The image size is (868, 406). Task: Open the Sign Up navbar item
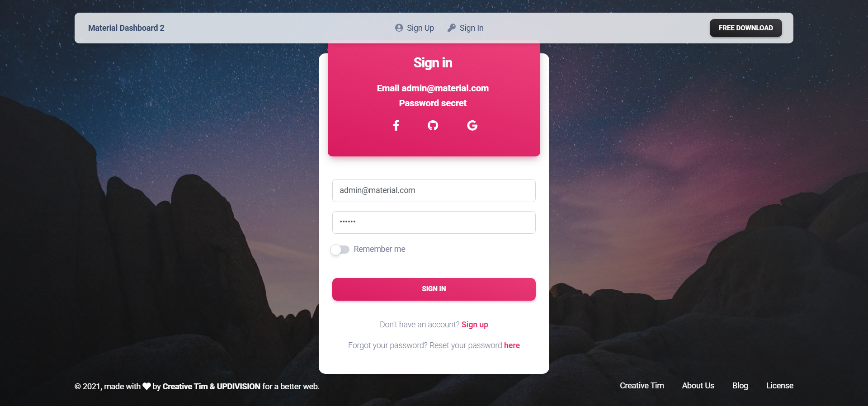415,28
